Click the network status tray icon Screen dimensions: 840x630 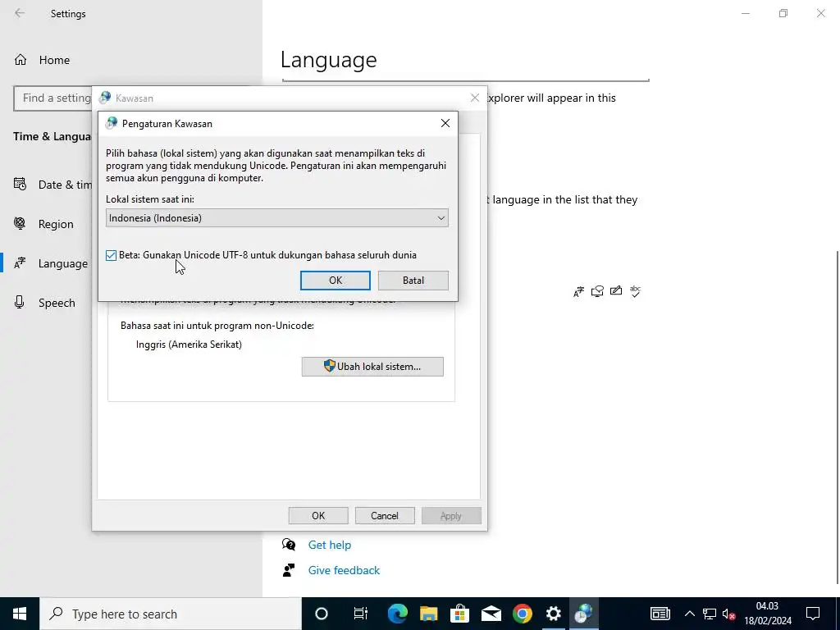pos(710,614)
